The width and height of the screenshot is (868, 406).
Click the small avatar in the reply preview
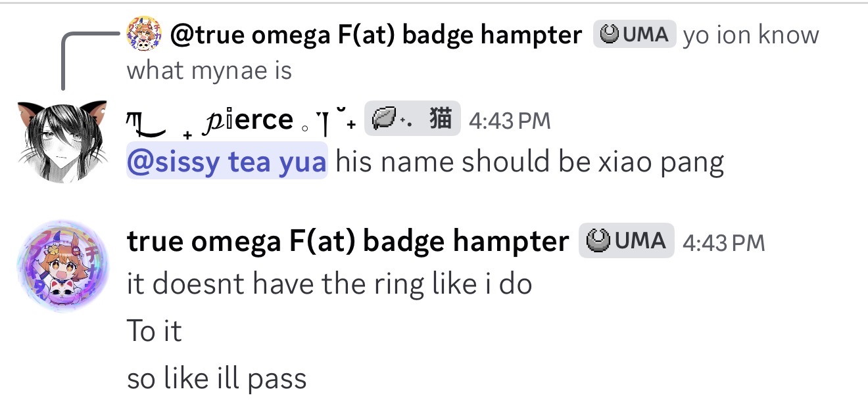click(x=145, y=34)
